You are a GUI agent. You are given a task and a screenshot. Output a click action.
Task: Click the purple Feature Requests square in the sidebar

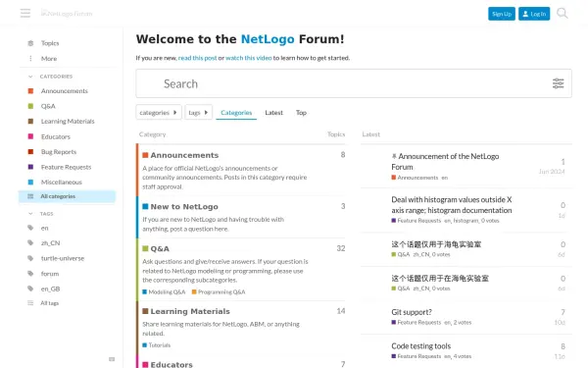(30, 167)
